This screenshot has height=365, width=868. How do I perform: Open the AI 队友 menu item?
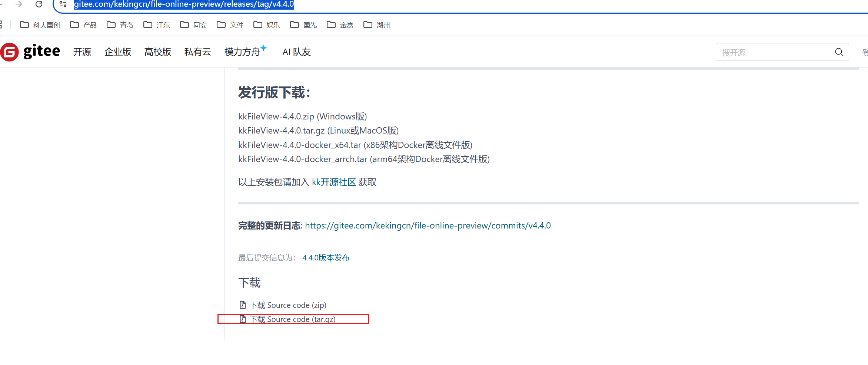click(x=296, y=52)
